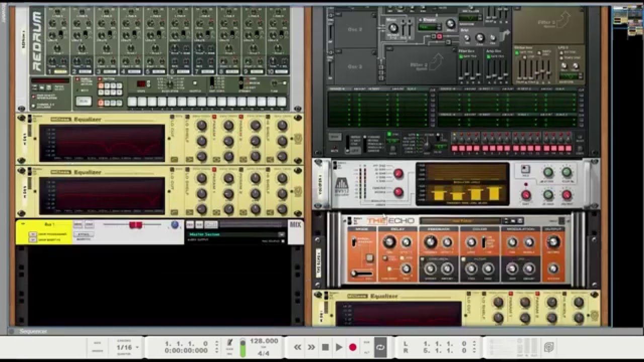Open the ReGroove mixer icon in transport
Viewport: 644px width, 362px height.
[549, 347]
